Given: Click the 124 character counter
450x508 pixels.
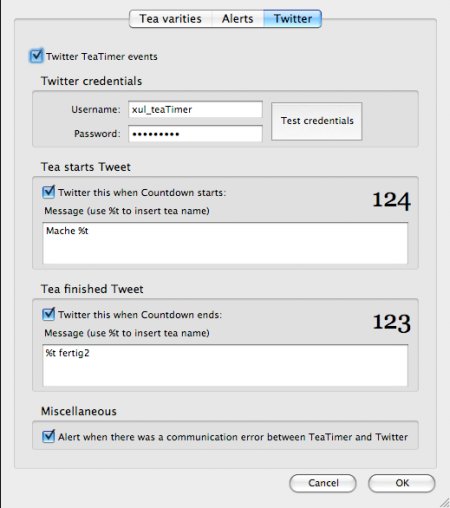Looking at the screenshot, I should (x=391, y=200).
